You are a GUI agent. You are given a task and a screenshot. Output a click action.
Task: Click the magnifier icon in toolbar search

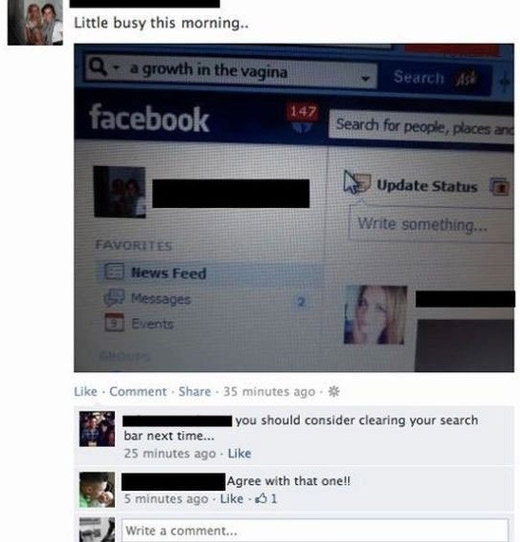tap(98, 66)
